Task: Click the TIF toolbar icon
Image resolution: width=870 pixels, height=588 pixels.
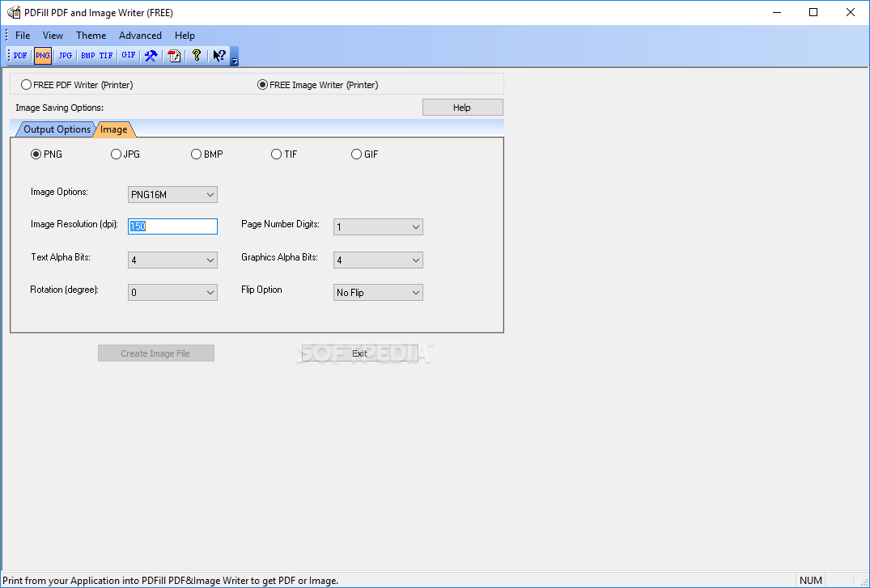Action: coord(106,56)
